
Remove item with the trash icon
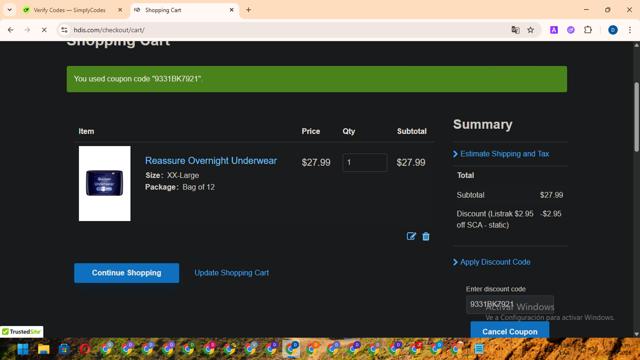click(x=426, y=236)
